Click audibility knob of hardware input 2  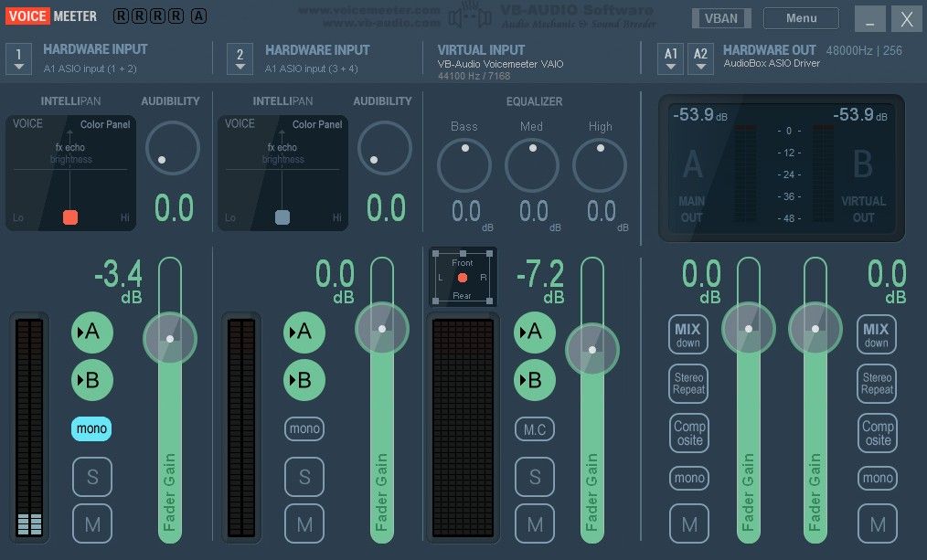click(384, 148)
